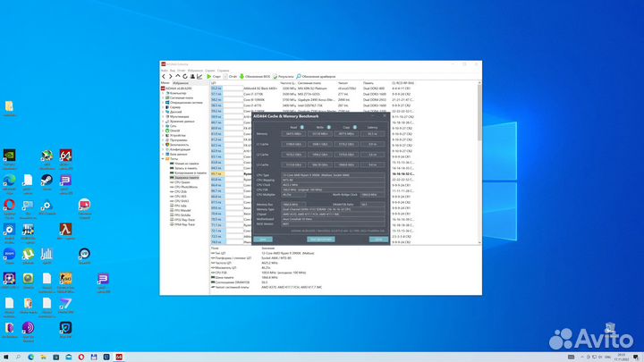The image size is (644, 362).
Task: Open AIDA64 from the taskbar
Action: (x=119, y=357)
